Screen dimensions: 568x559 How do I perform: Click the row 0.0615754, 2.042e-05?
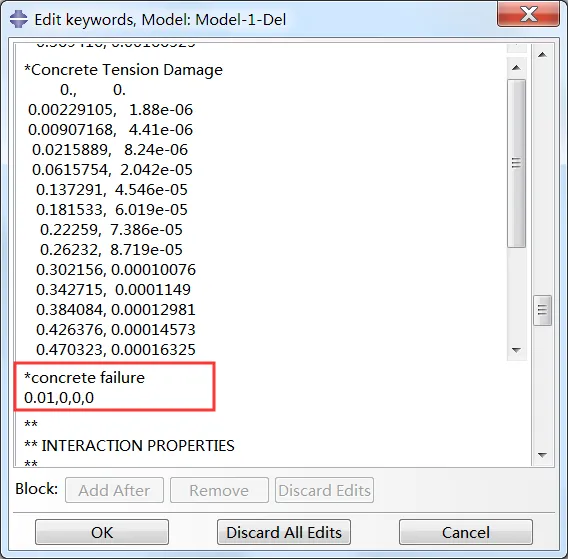tap(112, 170)
